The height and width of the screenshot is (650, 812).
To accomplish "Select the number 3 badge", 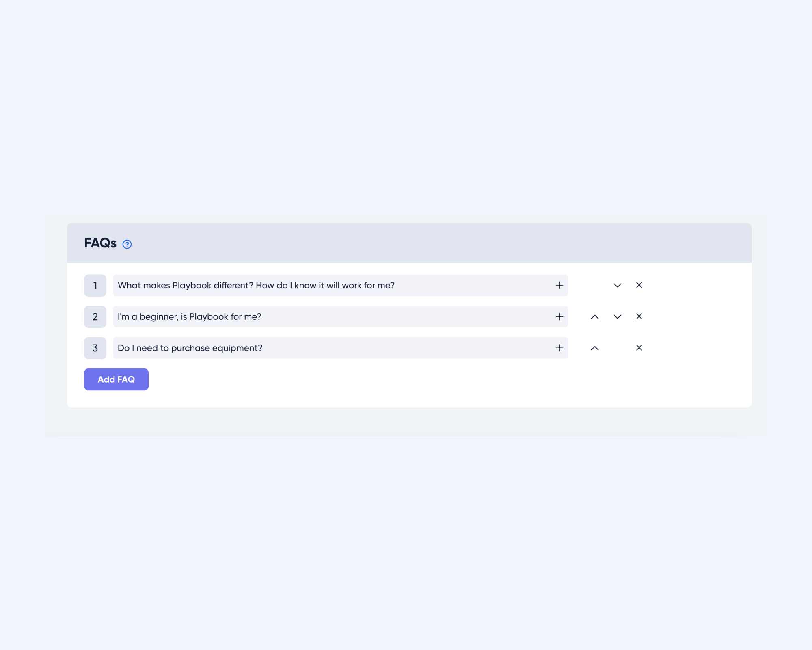I will (x=95, y=348).
